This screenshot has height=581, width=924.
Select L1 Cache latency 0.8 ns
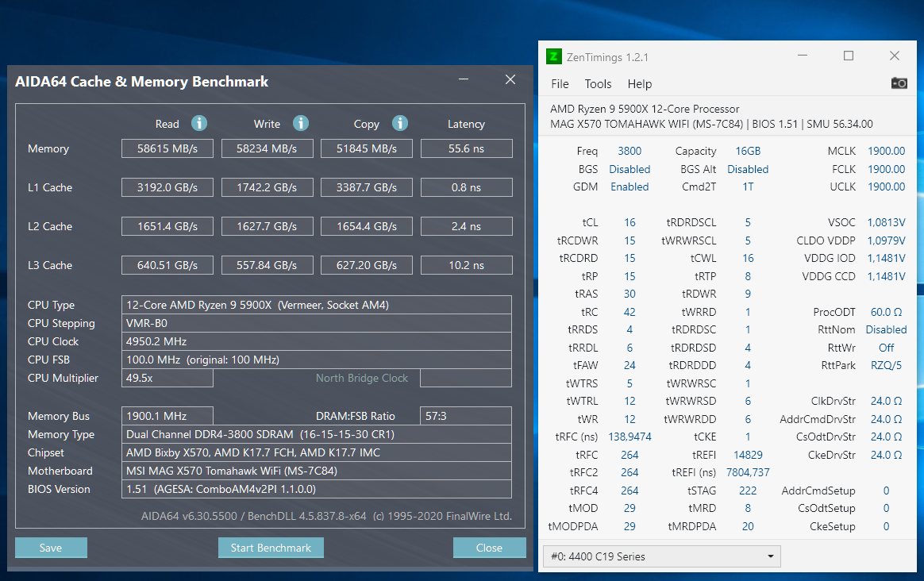coord(466,187)
